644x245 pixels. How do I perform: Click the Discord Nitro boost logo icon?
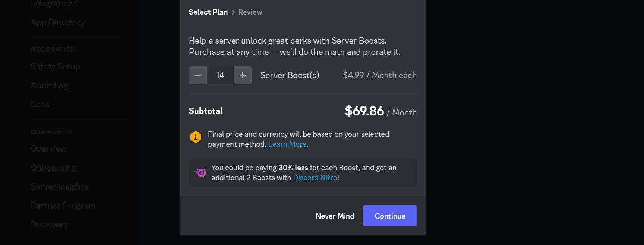click(x=200, y=172)
